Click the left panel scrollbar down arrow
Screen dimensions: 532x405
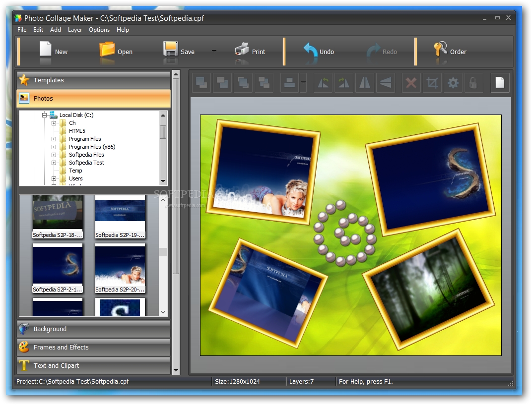click(x=176, y=370)
